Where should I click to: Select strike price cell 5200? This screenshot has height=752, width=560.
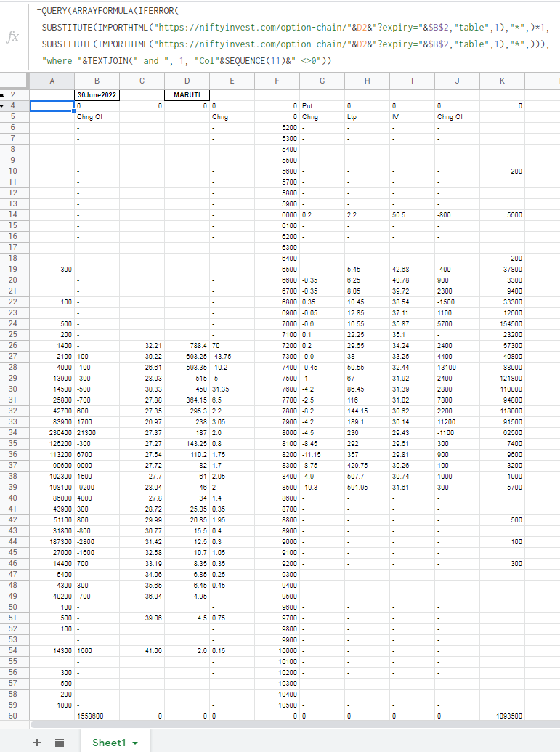pyautogui.click(x=277, y=128)
